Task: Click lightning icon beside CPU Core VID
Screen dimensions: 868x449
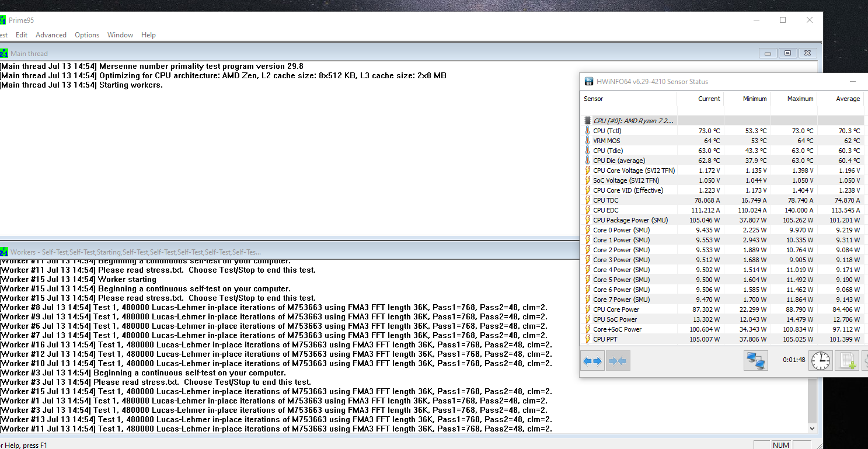Action: coord(588,190)
